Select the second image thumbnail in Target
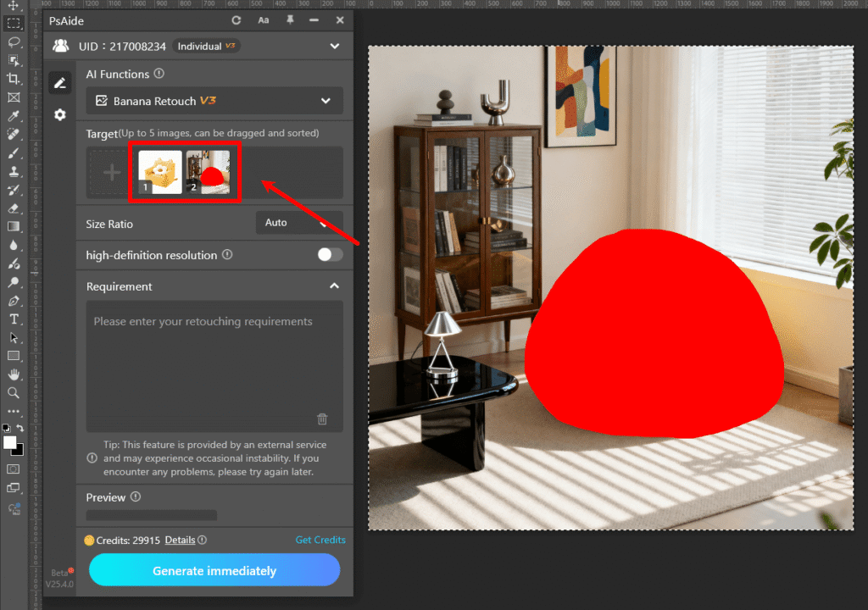Screen dimensions: 868x610 coord(209,170)
